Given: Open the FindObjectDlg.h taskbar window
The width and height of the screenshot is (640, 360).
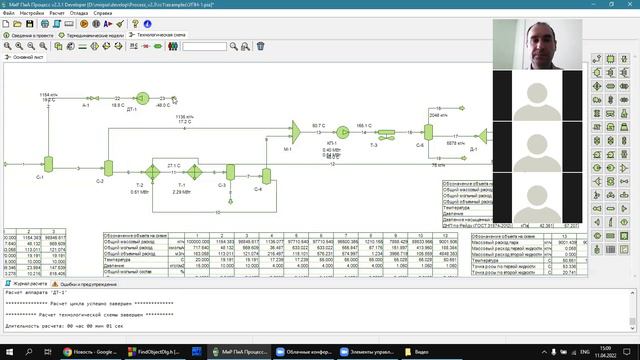Looking at the screenshot, I should (x=154, y=352).
